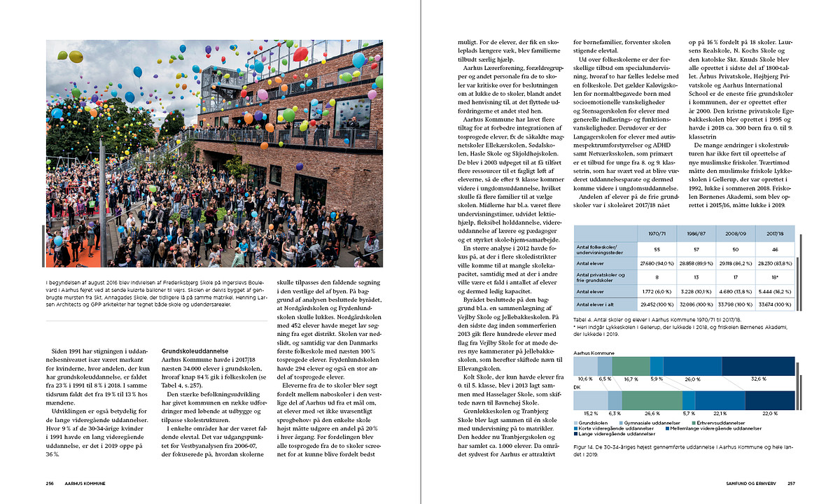Click the Grundskolen legend color swatch
This screenshot has width=840, height=504.
576,423
